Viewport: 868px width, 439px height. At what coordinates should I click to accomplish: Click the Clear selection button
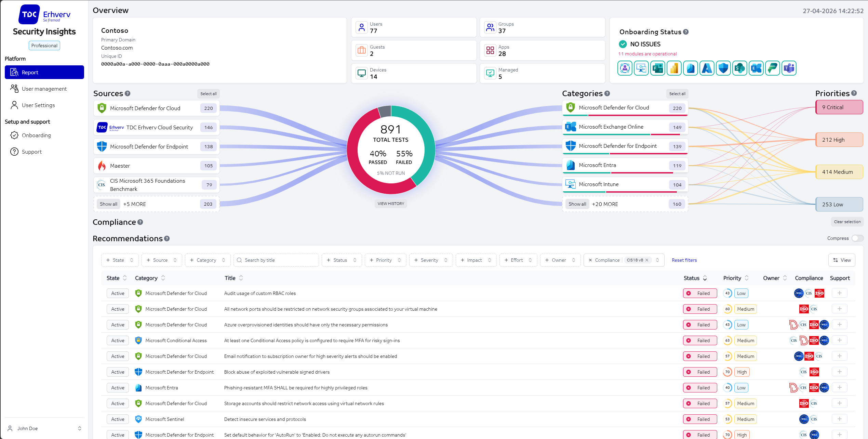(847, 222)
